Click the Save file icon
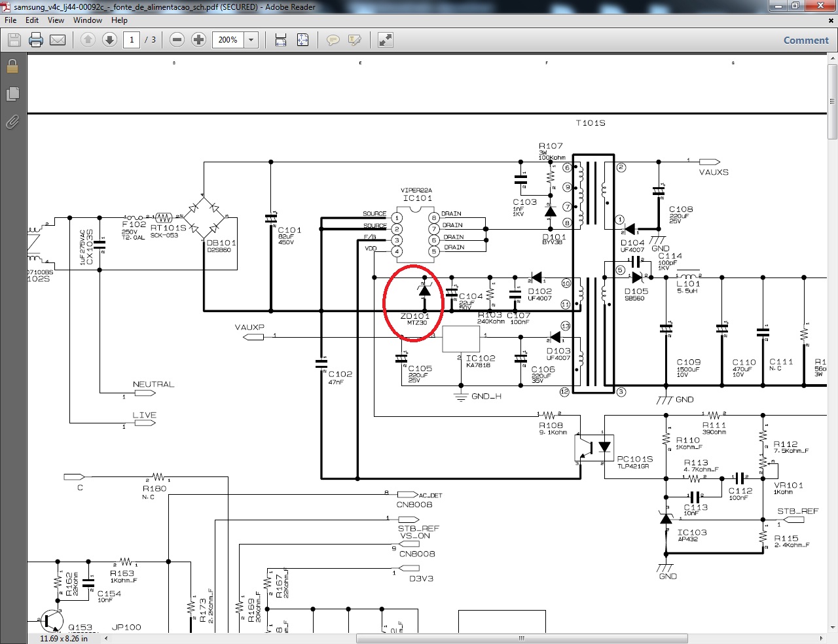 click(x=14, y=40)
